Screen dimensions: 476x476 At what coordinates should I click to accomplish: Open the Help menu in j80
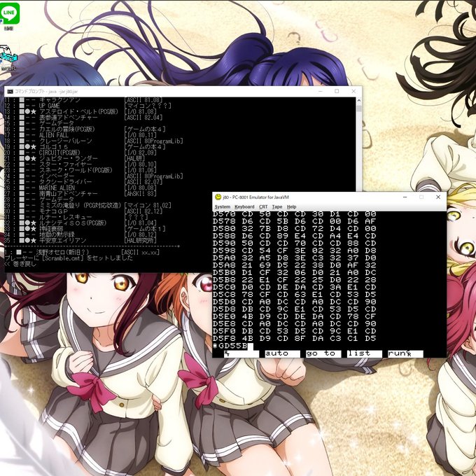[291, 206]
